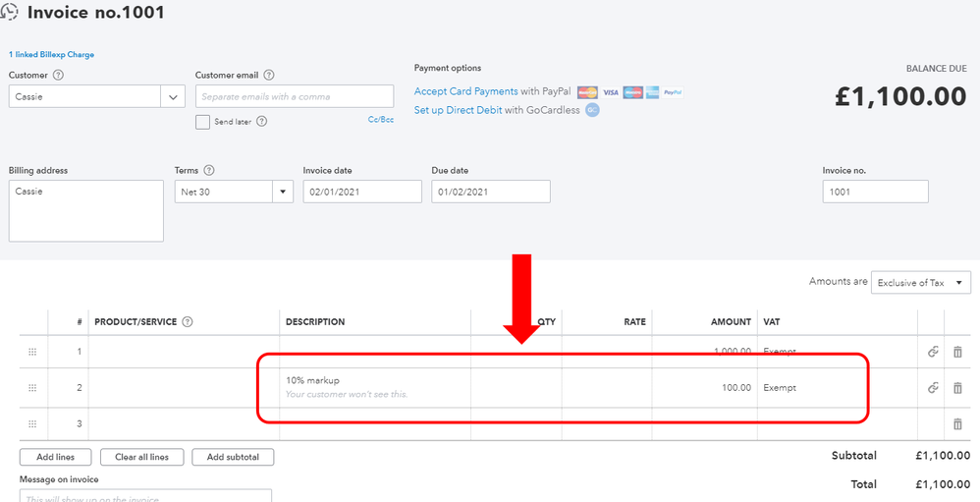The width and height of the screenshot is (980, 502).
Task: Click the link icon on line 1
Action: click(x=933, y=351)
